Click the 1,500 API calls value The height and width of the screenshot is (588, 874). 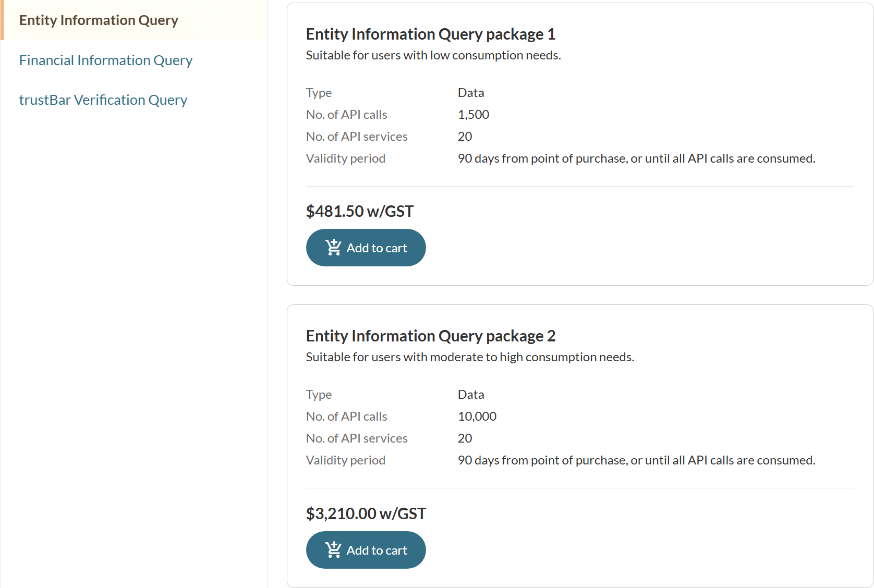coord(474,115)
